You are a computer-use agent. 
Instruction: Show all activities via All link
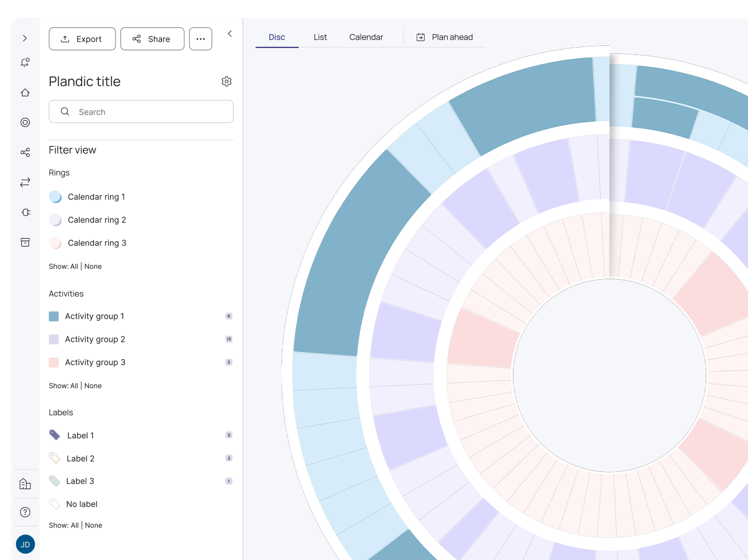(74, 385)
